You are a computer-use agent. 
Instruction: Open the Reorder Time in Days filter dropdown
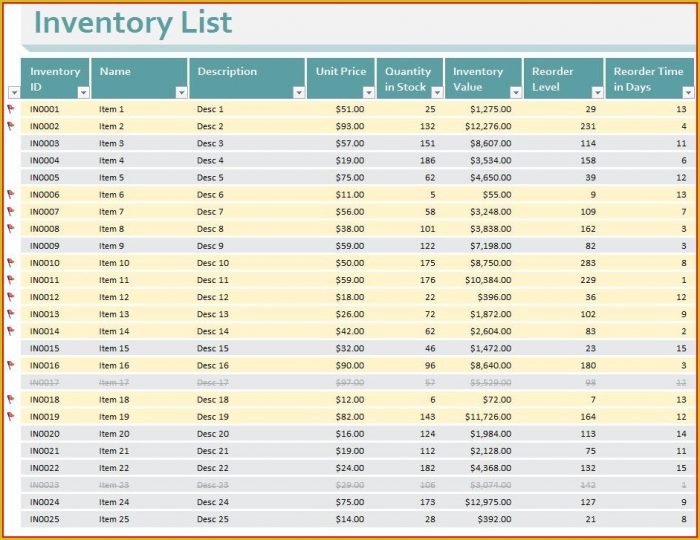click(688, 92)
